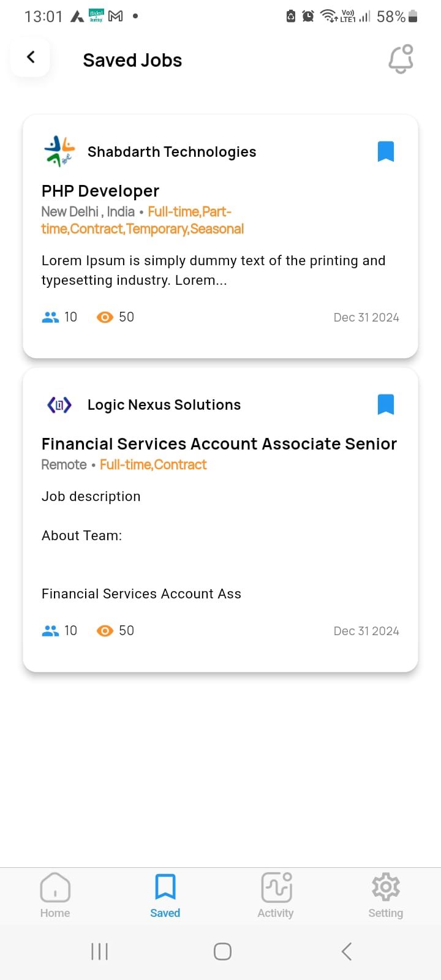Tap the back arrow beside Saved Jobs
441x980 pixels.
point(31,58)
